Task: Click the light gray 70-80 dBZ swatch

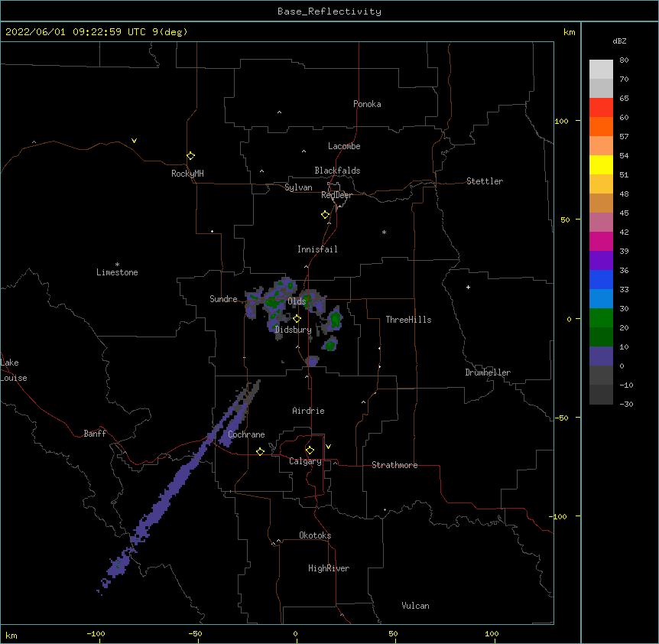Action: (x=601, y=70)
